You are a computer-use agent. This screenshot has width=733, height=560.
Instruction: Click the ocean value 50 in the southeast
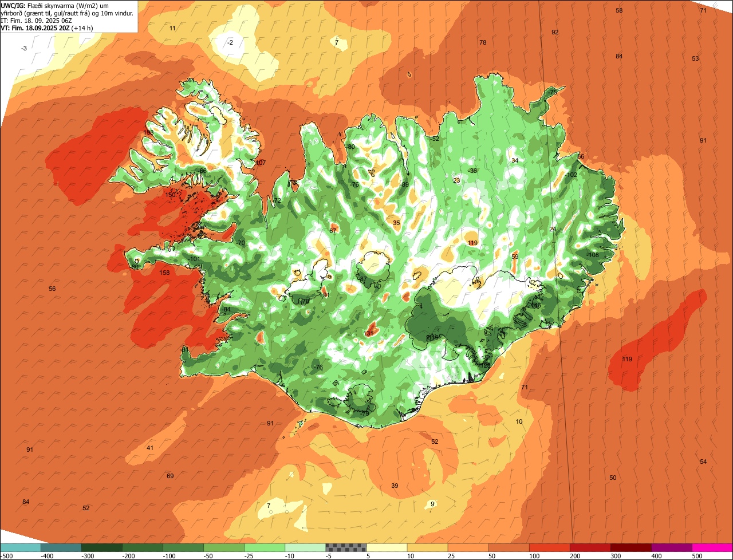[613, 478]
